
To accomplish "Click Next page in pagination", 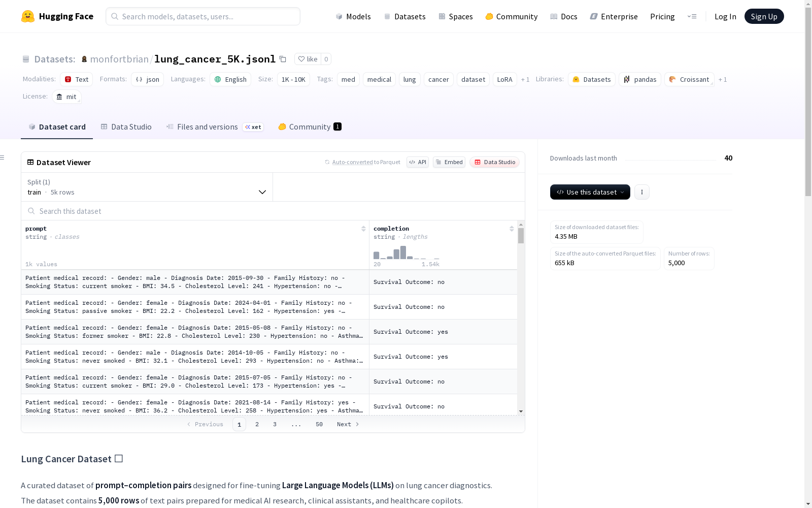I will pyautogui.click(x=348, y=424).
